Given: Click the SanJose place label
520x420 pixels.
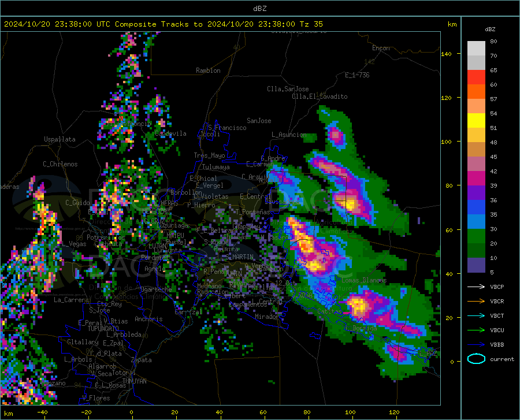Looking at the screenshot, I should pyautogui.click(x=259, y=121).
